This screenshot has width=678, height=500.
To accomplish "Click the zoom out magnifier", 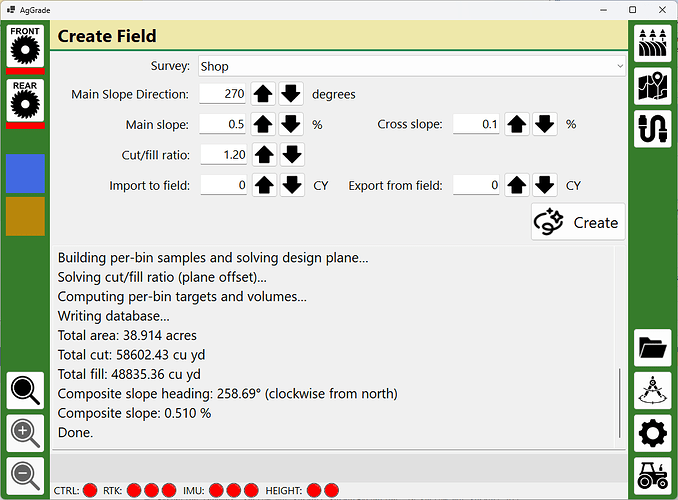I will (x=25, y=476).
